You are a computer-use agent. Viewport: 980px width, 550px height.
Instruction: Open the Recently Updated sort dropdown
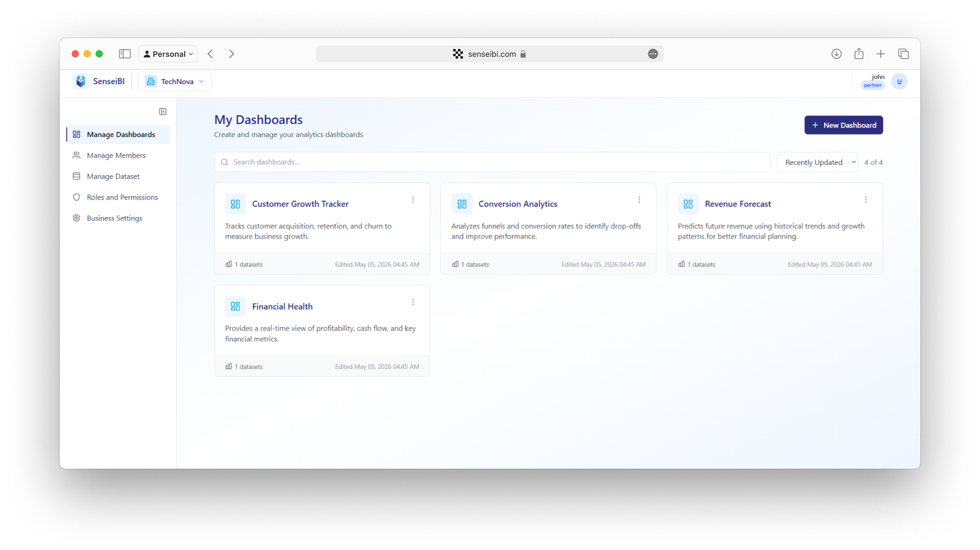pos(817,162)
